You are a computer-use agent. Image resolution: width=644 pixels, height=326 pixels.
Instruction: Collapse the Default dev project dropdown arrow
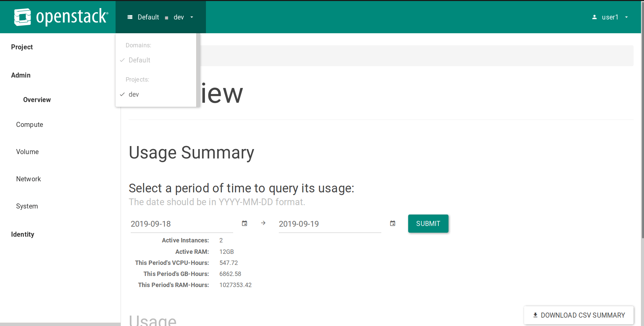click(192, 17)
